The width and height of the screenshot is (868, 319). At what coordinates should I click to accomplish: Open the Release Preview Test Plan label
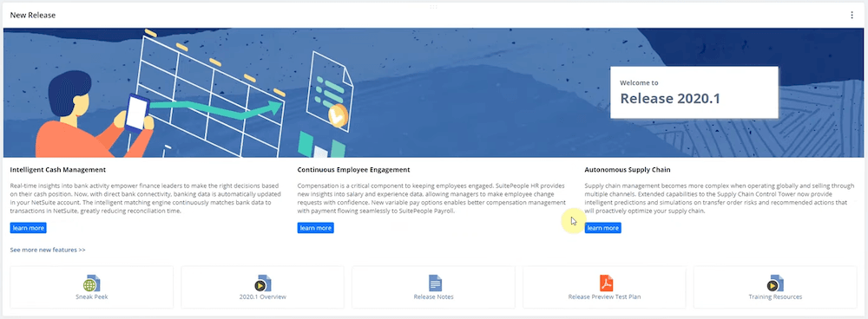[604, 296]
